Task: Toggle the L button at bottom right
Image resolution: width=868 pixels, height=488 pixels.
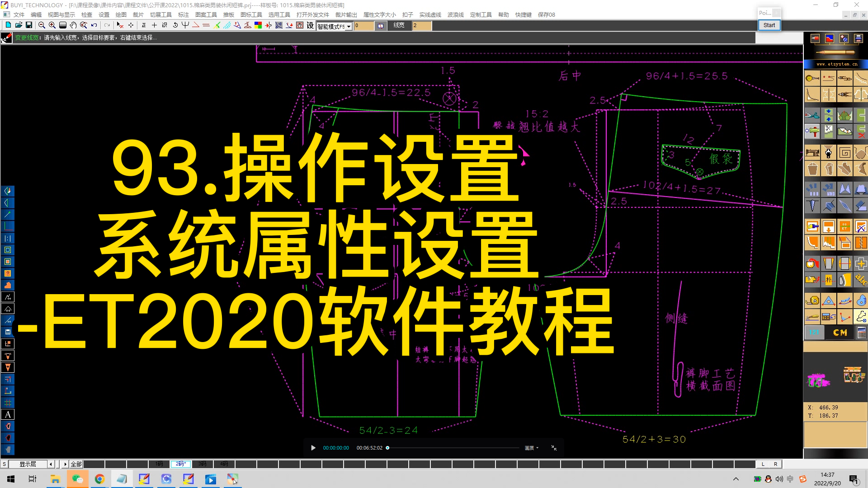Action: [x=763, y=464]
